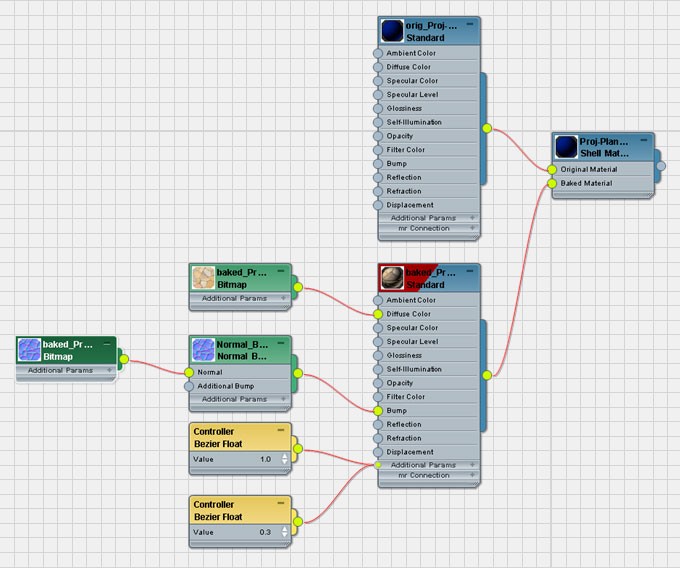
Task: Click baked_Pr Standard node's yellow output socket
Action: [x=487, y=375]
